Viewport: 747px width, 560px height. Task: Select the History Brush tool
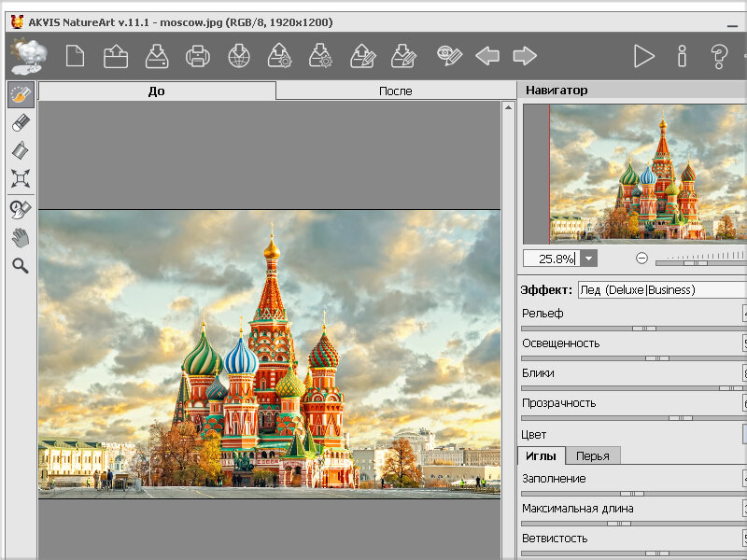(x=21, y=209)
